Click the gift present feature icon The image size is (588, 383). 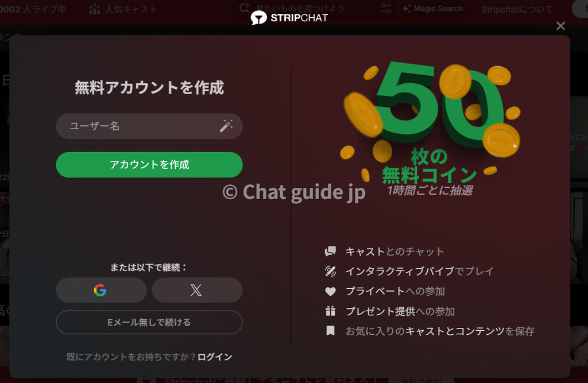click(x=330, y=311)
